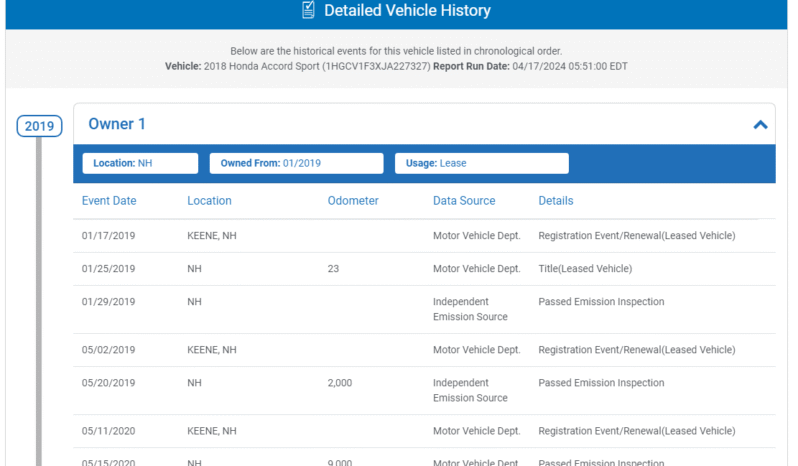Viewport: 798px width, 466px height.
Task: Select the 01/17/2019 event date row
Action: tap(108, 236)
